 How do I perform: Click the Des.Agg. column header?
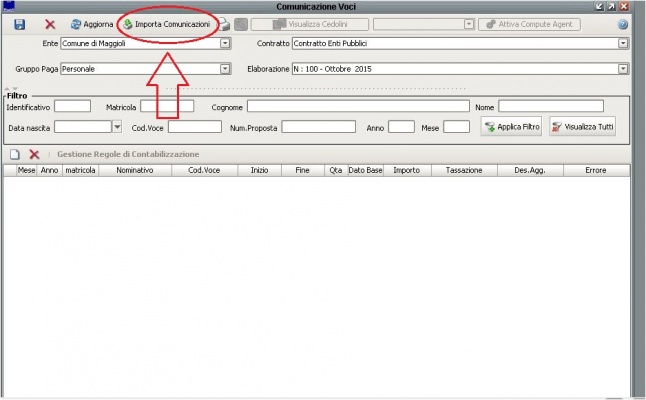tap(530, 170)
